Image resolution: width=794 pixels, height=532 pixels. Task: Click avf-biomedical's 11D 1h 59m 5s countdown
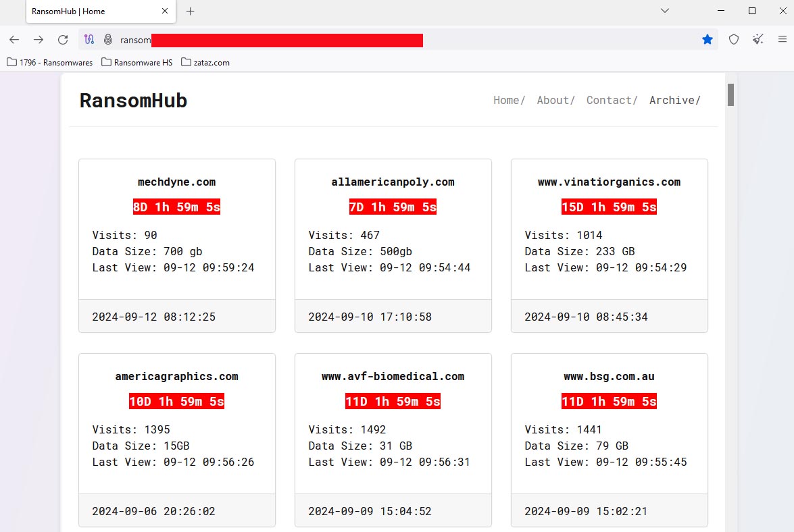(393, 401)
